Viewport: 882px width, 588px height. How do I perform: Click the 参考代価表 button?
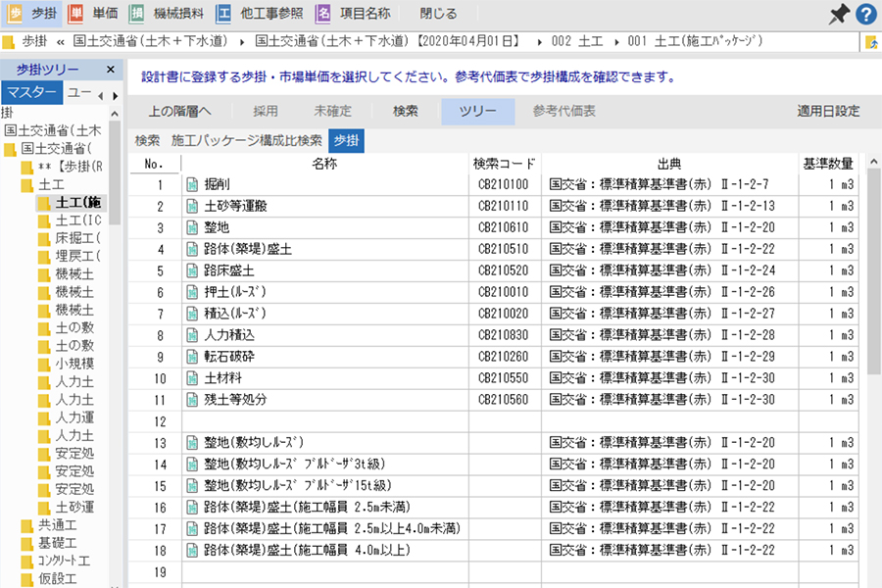(564, 112)
